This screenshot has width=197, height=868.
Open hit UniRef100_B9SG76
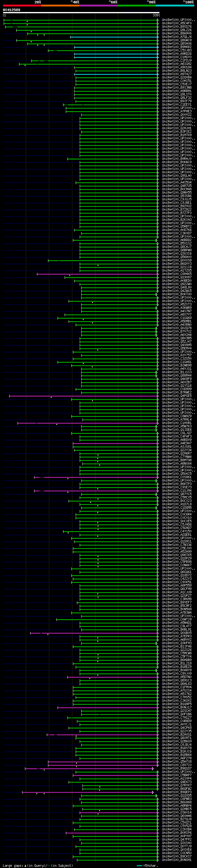tap(176, 27)
